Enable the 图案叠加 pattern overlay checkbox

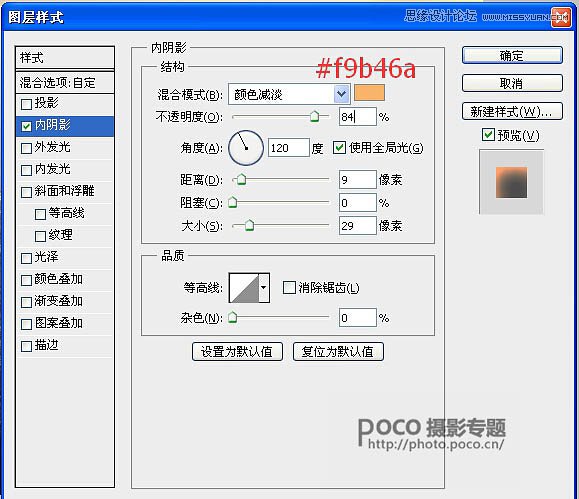click(x=26, y=325)
